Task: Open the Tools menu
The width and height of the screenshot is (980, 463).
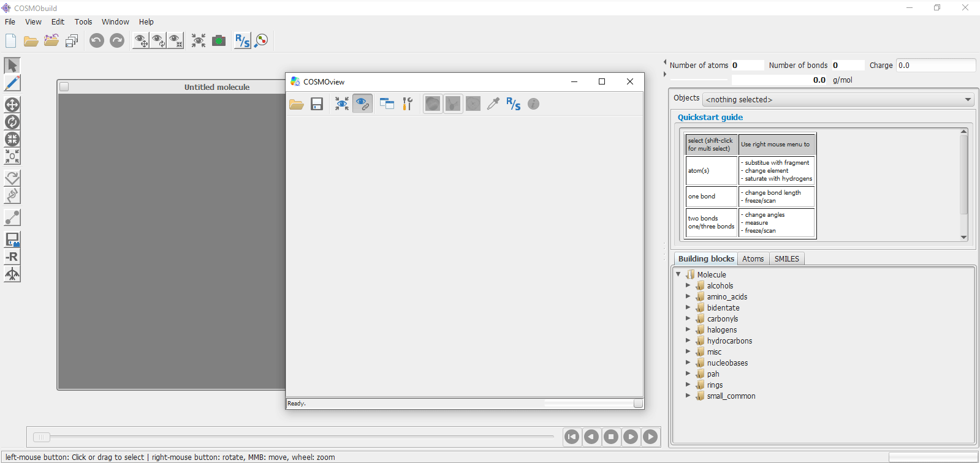Action: coord(83,21)
